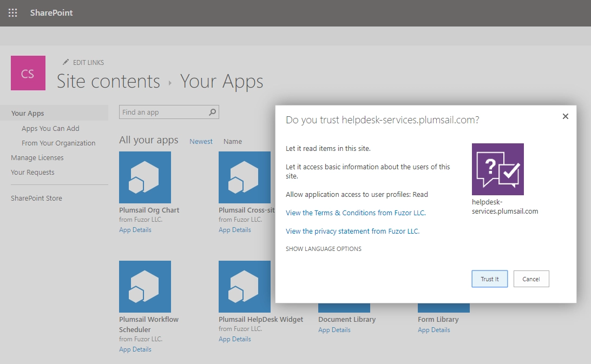Image resolution: width=591 pixels, height=364 pixels.
Task: Close the trust dialog with X
Action: pyautogui.click(x=566, y=116)
